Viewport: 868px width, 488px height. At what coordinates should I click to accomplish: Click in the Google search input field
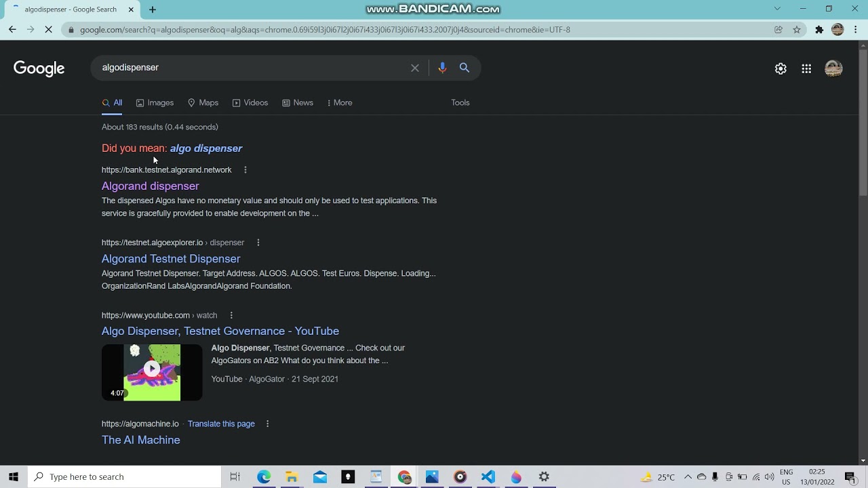(251, 68)
